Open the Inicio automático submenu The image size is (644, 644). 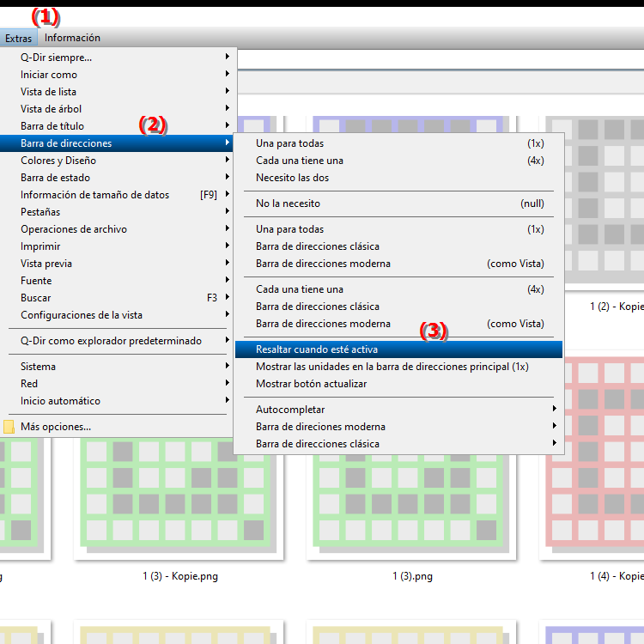pos(118,401)
